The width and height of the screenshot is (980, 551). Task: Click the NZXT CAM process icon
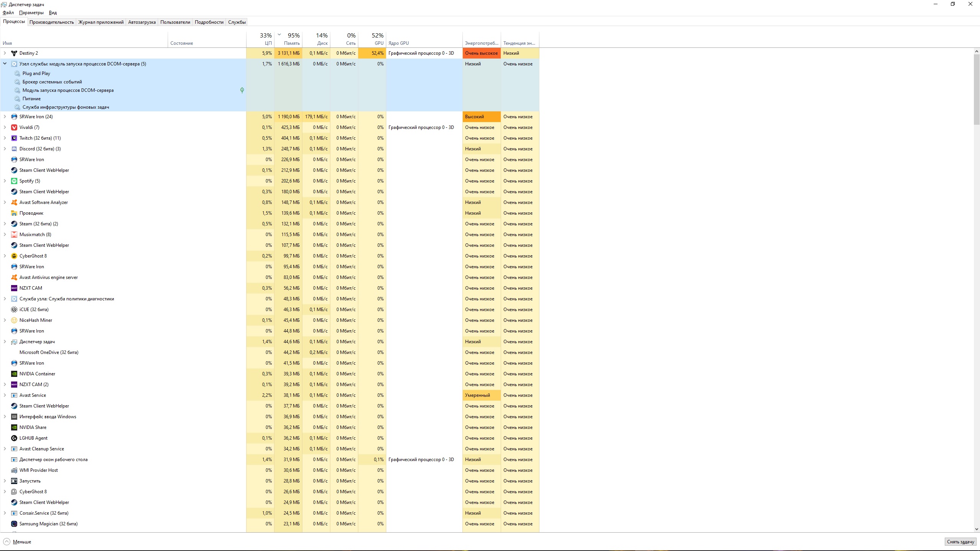pyautogui.click(x=14, y=288)
